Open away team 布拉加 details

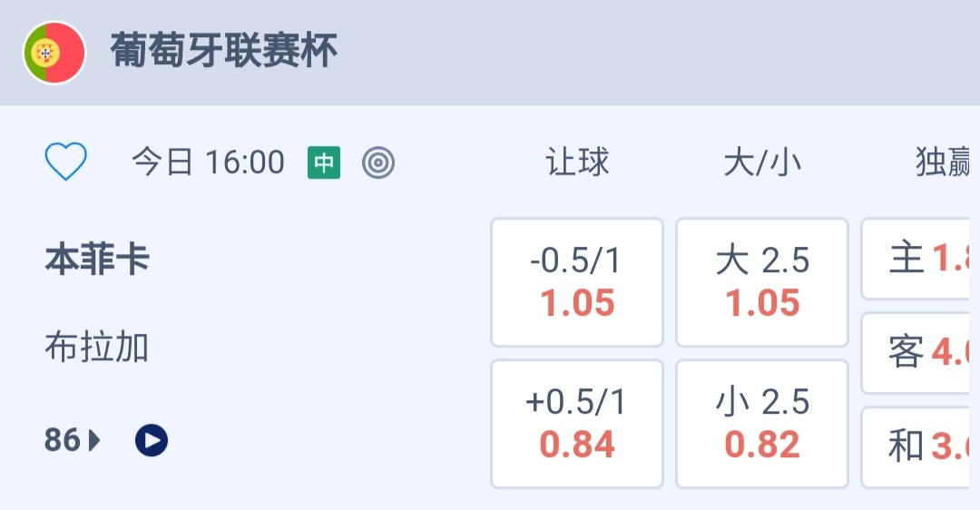(97, 348)
